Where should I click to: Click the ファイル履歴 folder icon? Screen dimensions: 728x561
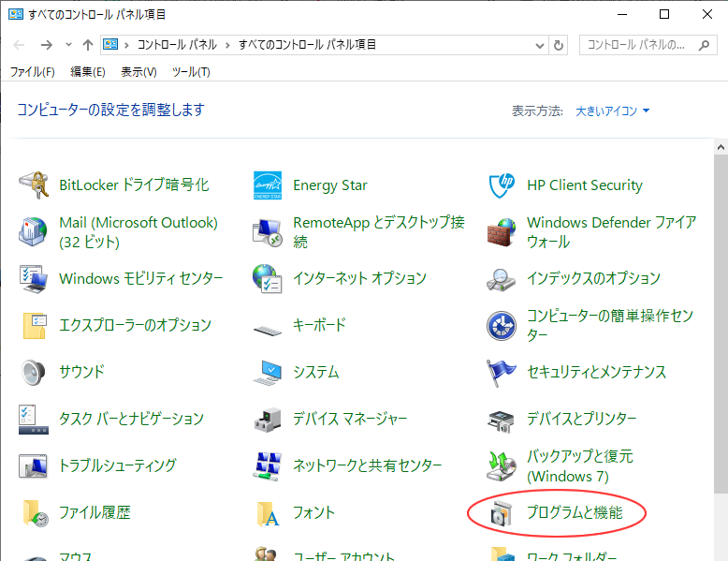[x=36, y=512]
